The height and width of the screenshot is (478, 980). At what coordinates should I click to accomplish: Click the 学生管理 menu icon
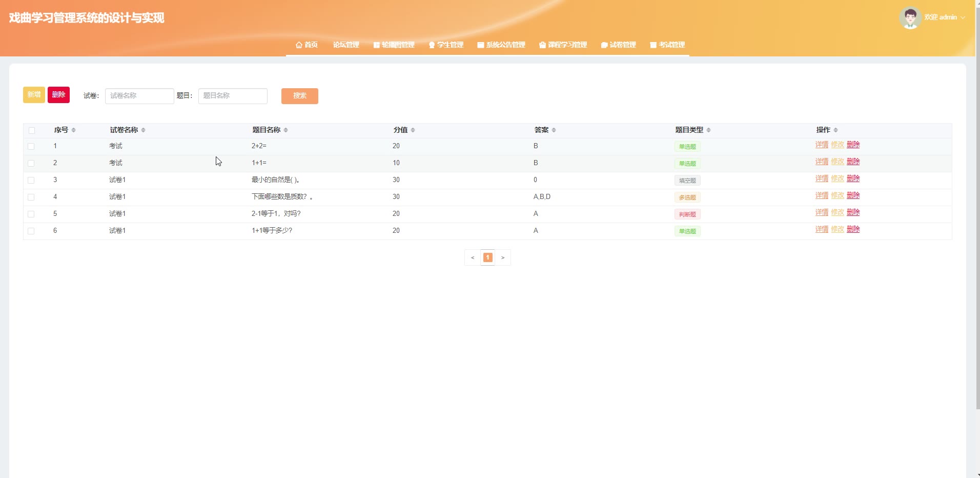pos(432,45)
